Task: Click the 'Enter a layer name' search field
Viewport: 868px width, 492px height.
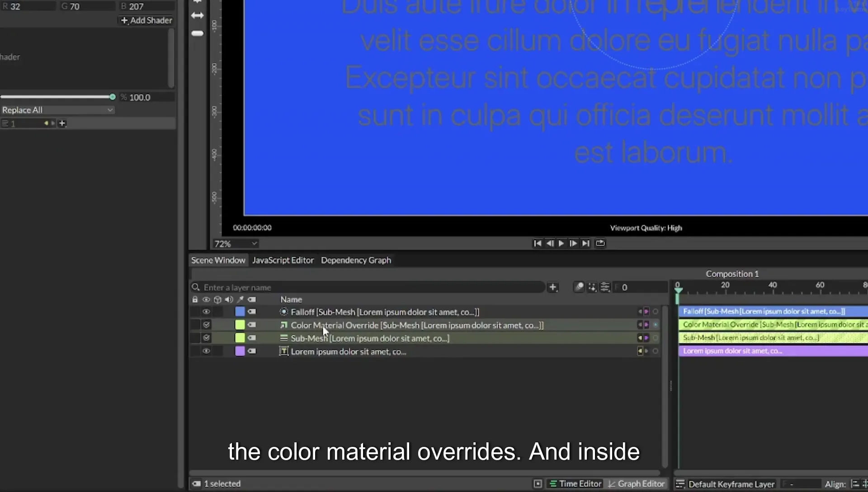Action: click(x=367, y=287)
